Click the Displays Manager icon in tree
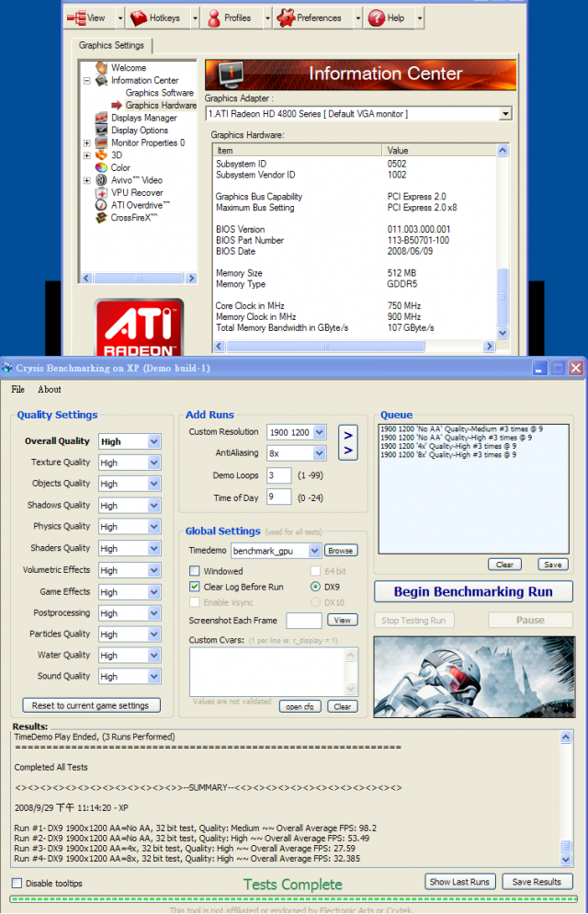This screenshot has width=588, height=914. [x=101, y=118]
